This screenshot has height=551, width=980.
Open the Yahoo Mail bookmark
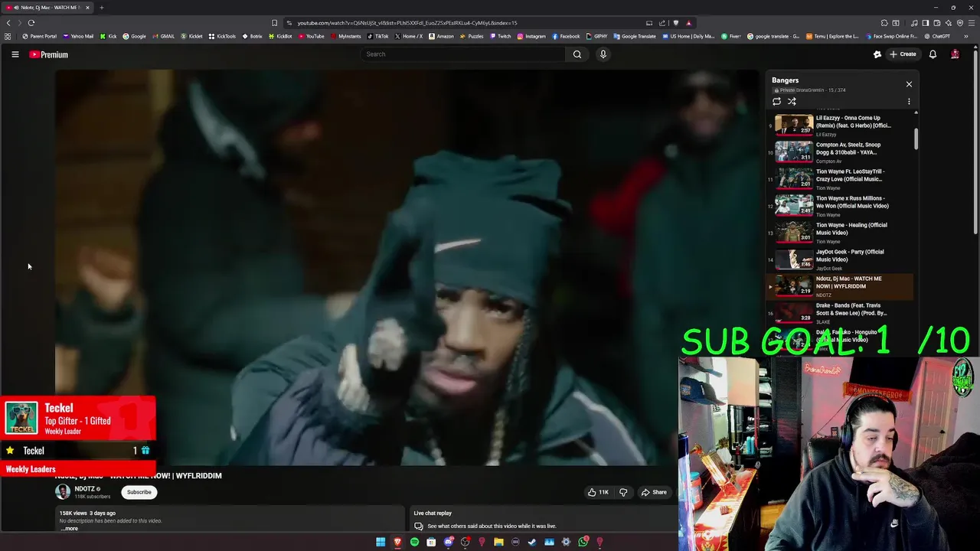tap(78, 36)
